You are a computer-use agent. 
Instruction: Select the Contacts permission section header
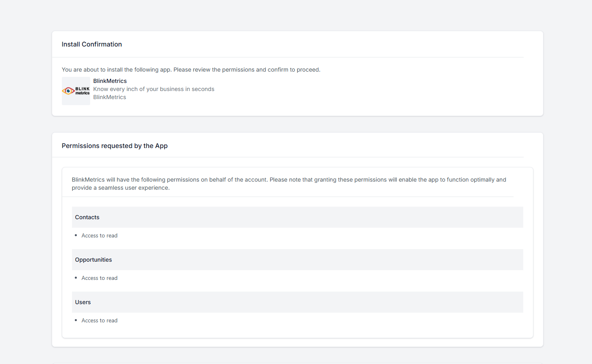pos(297,217)
